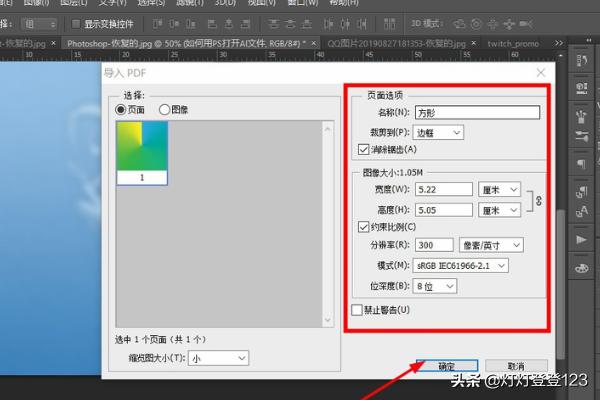
Task: Click the 确定 button
Action: point(445,367)
